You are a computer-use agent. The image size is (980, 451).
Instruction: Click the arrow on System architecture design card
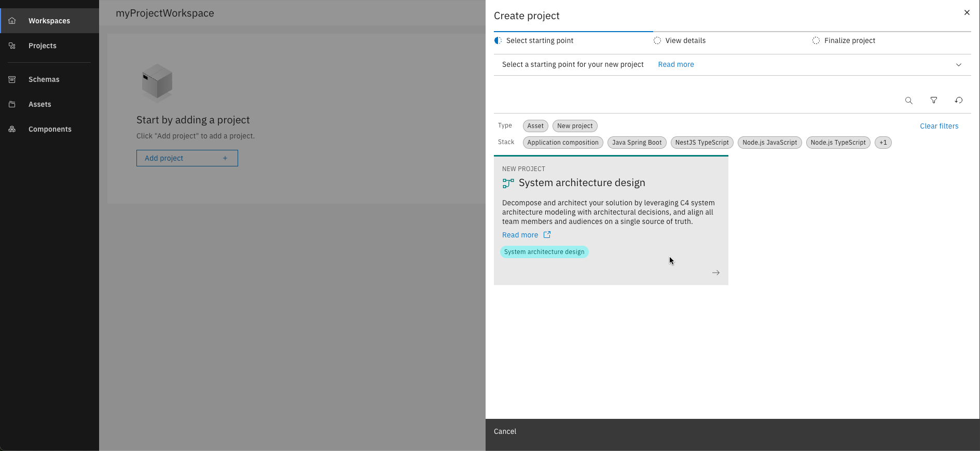click(x=715, y=273)
